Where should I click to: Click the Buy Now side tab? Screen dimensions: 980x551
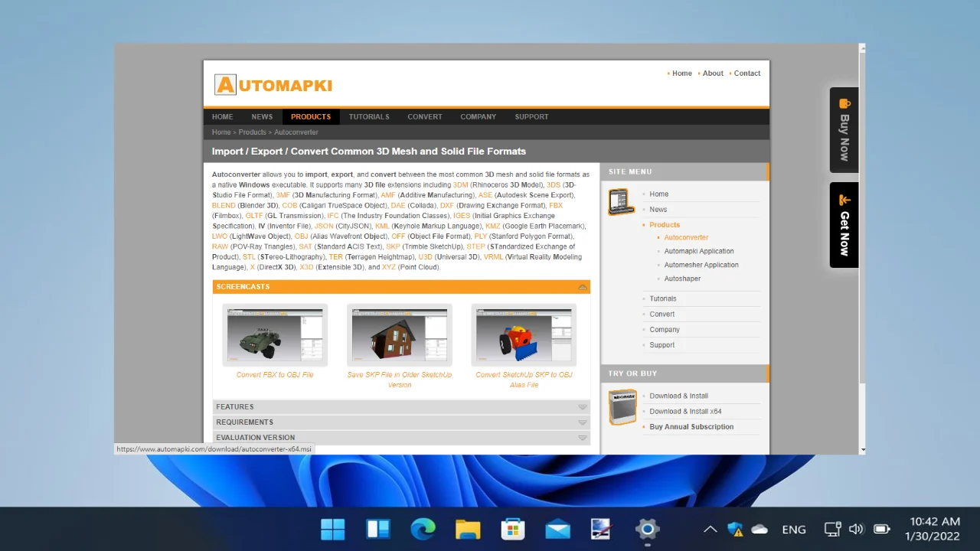point(844,130)
